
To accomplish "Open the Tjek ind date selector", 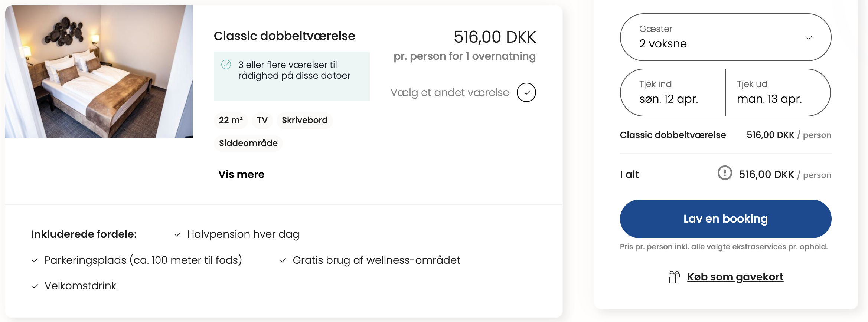I will pyautogui.click(x=672, y=93).
